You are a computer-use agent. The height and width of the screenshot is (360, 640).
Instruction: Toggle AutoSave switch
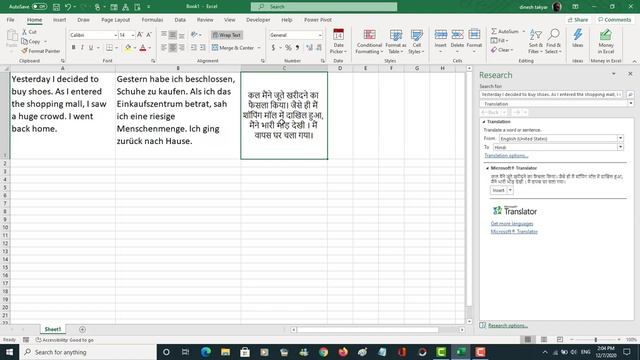(x=39, y=7)
